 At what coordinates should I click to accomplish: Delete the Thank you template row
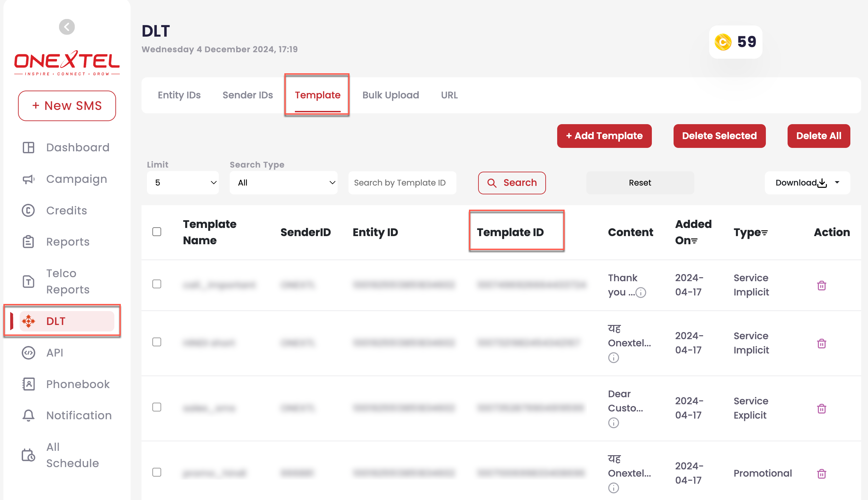tap(821, 285)
